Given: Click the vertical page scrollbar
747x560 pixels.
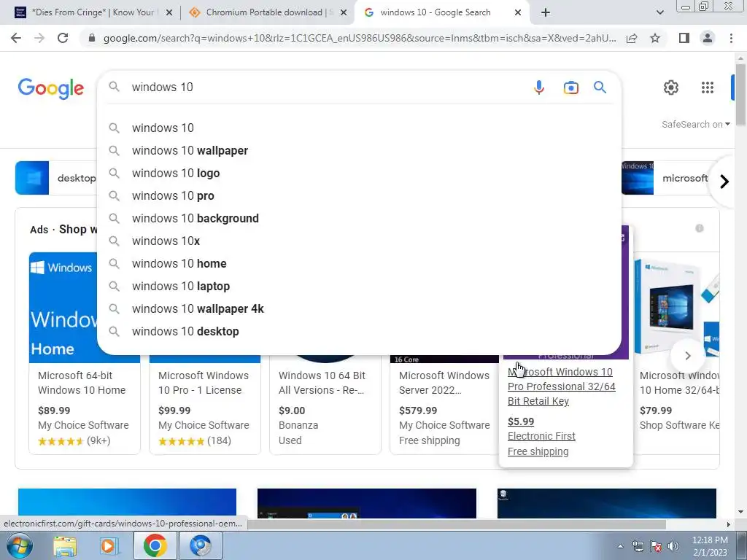Looking at the screenshot, I should point(740,96).
